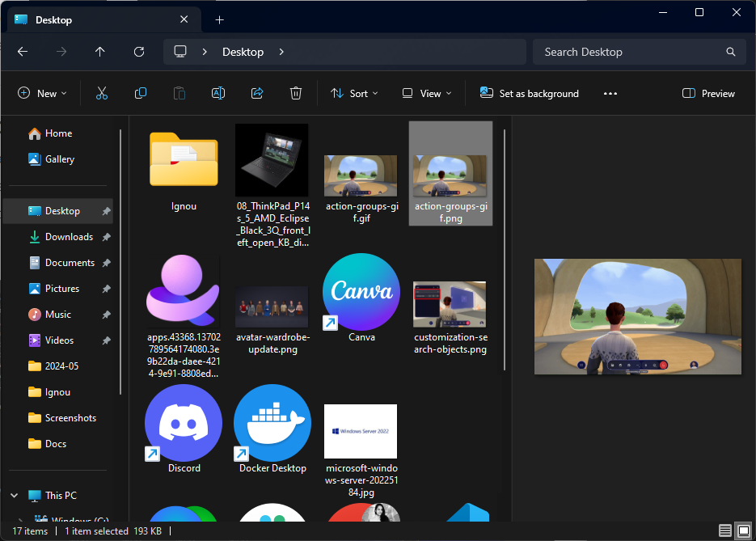This screenshot has width=756, height=541.
Task: Open the See more ellipsis menu
Action: coord(610,94)
